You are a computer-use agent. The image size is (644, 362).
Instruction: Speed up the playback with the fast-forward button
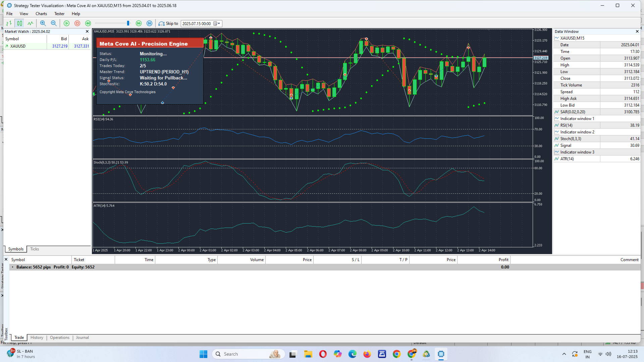tap(139, 23)
